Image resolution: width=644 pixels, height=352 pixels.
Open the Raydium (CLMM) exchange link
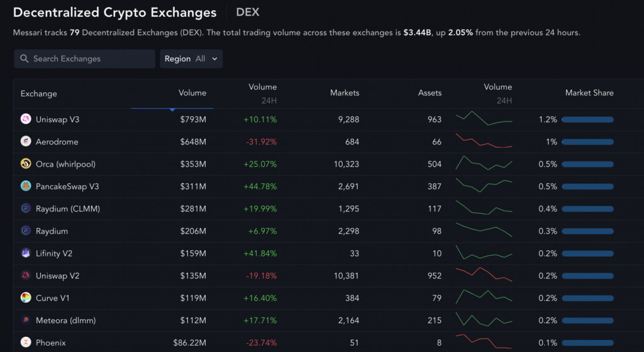coord(68,209)
